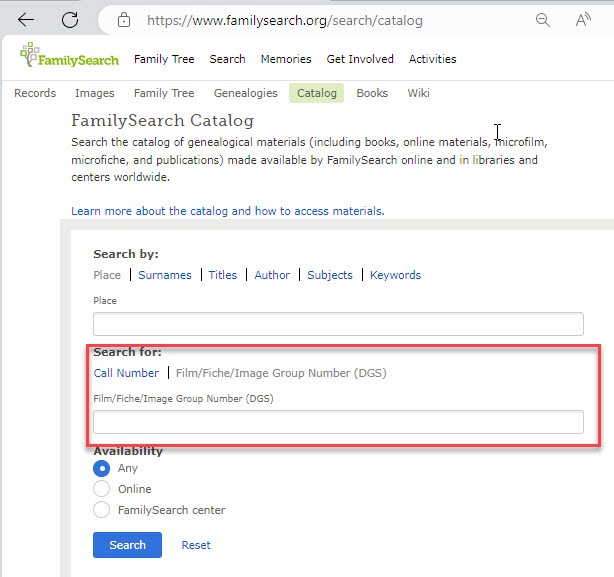Open the Search top menu
The image size is (614, 577).
227,59
